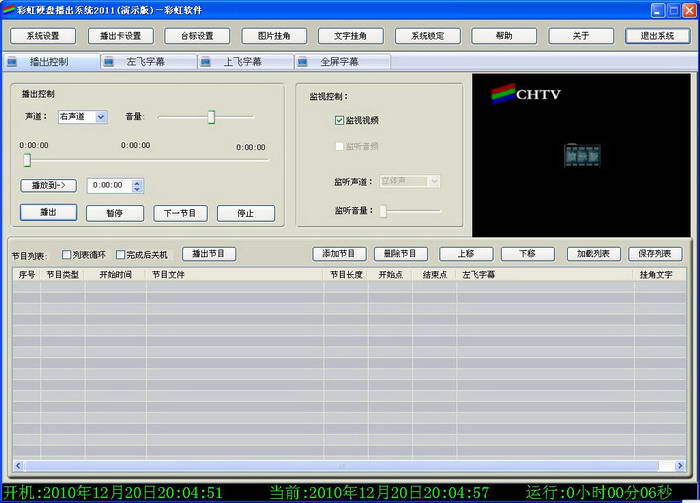Click the 节目文件 column header
This screenshot has height=503, width=700.
click(x=234, y=274)
